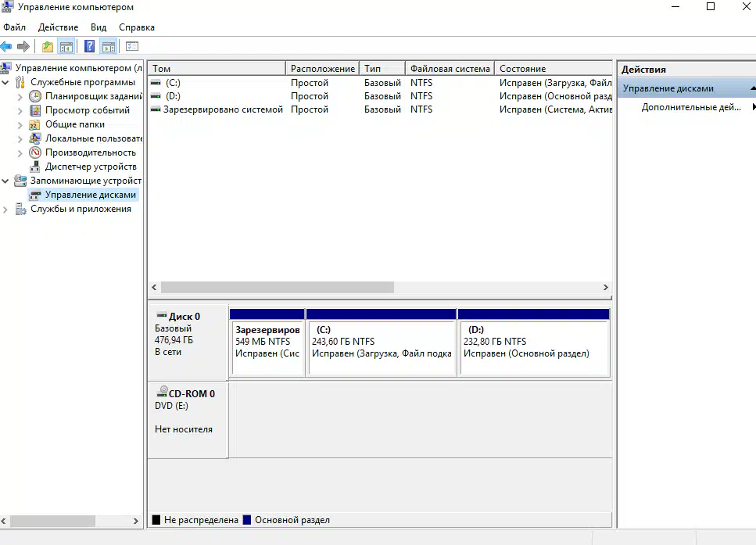Open the Вид menu
The width and height of the screenshot is (756, 545).
[x=99, y=27]
